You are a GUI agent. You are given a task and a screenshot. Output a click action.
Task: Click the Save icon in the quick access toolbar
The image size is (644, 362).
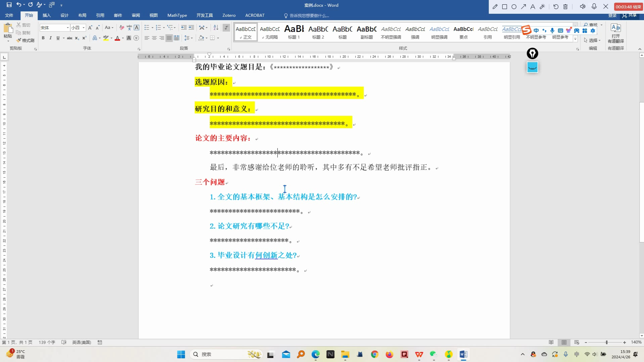click(9, 5)
